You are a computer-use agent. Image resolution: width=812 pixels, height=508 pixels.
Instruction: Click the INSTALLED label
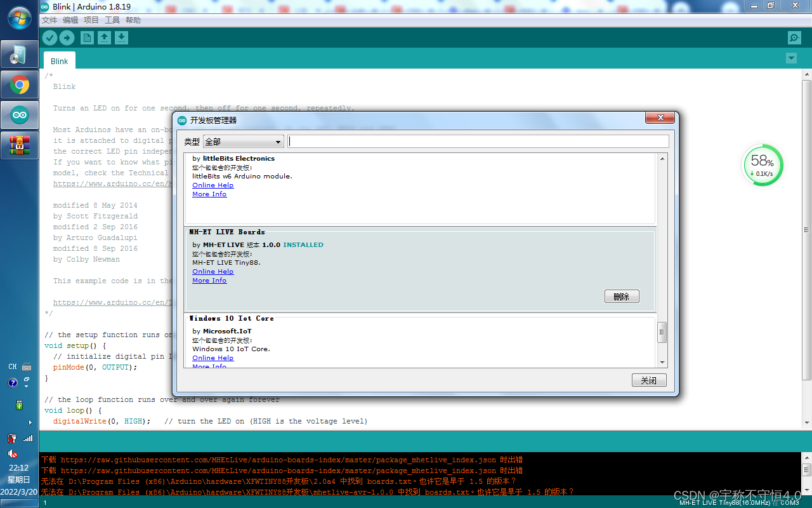tap(303, 245)
